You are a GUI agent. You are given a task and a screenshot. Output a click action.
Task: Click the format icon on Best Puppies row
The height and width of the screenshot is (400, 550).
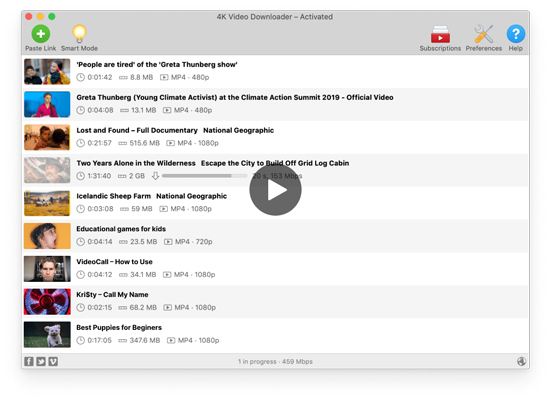point(171,340)
